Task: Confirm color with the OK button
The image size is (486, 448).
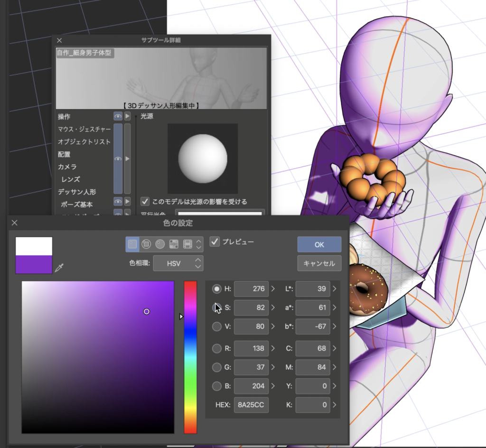Action: (x=319, y=244)
